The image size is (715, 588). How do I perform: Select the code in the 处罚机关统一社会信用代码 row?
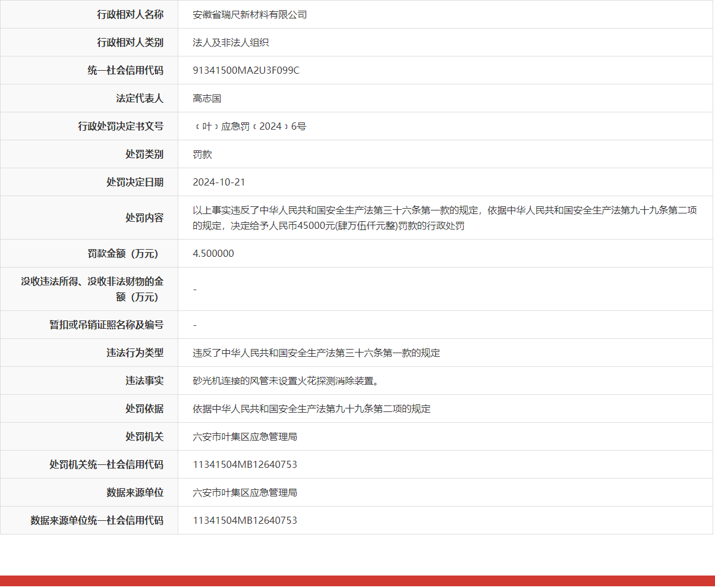(x=245, y=465)
